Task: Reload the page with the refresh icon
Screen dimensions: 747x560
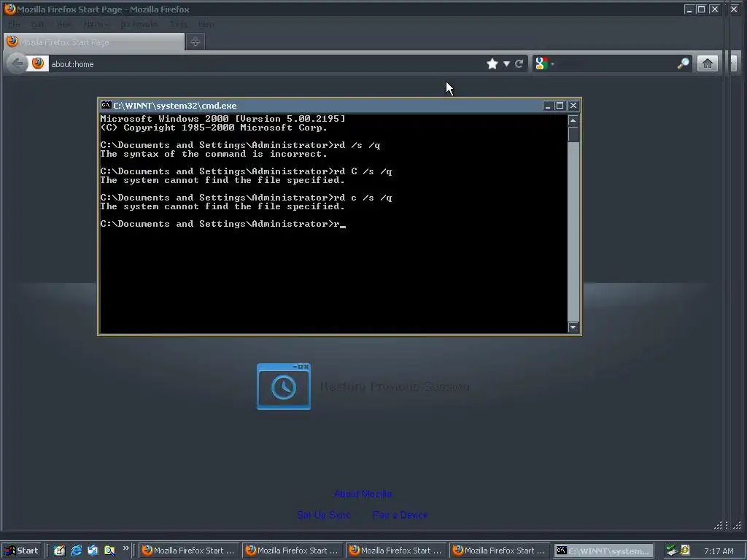Action: (519, 64)
